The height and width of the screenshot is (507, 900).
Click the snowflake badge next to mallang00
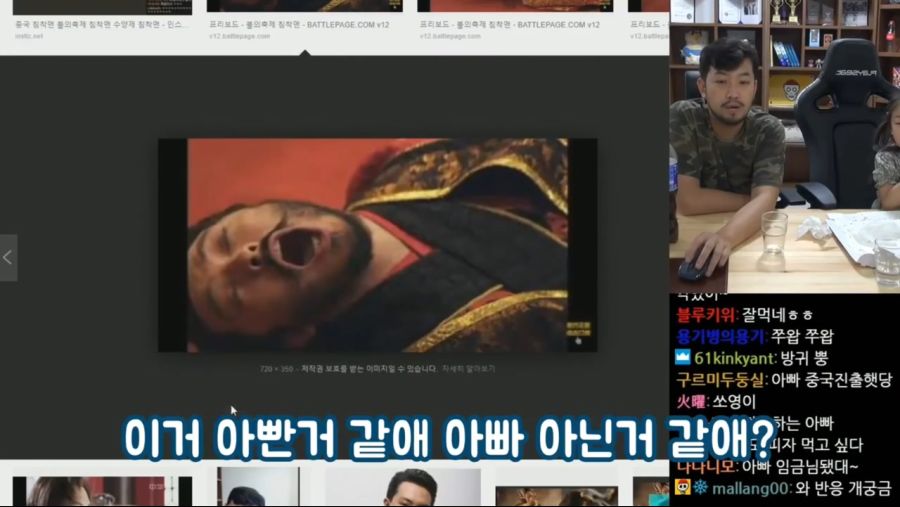click(700, 488)
